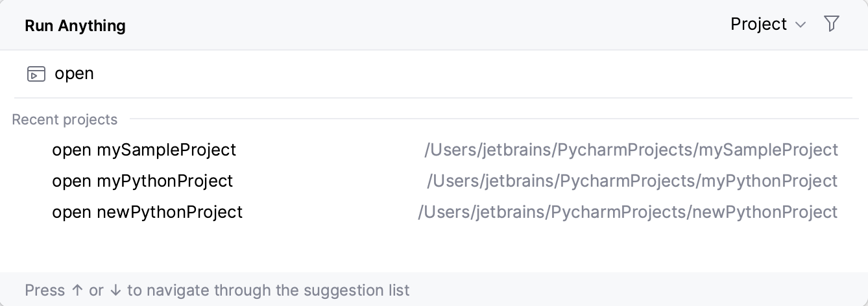The width and height of the screenshot is (868, 306).
Task: Click the run configuration icon beside open
Action: click(x=36, y=74)
